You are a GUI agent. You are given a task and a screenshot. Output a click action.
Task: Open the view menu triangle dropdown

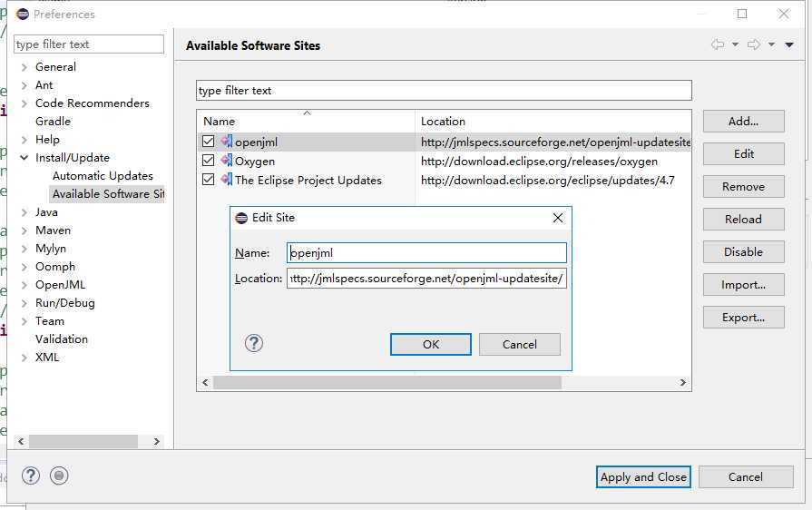pos(789,45)
